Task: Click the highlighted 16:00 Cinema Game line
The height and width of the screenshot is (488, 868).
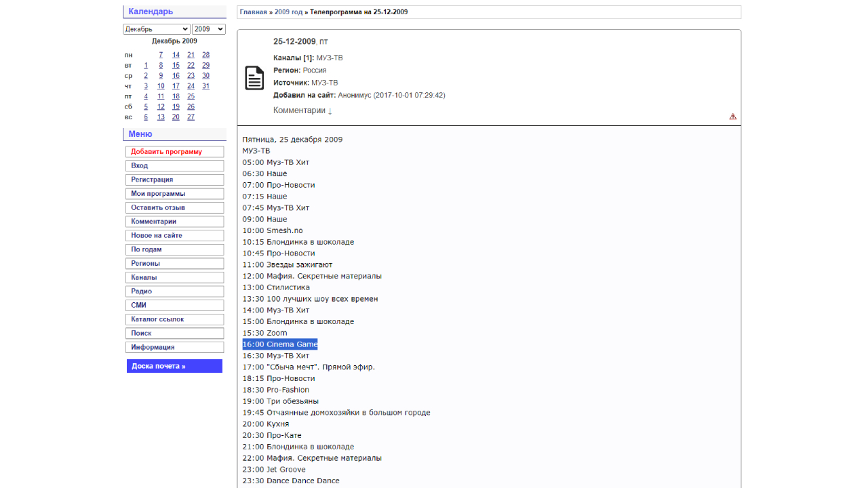Action: pos(280,344)
